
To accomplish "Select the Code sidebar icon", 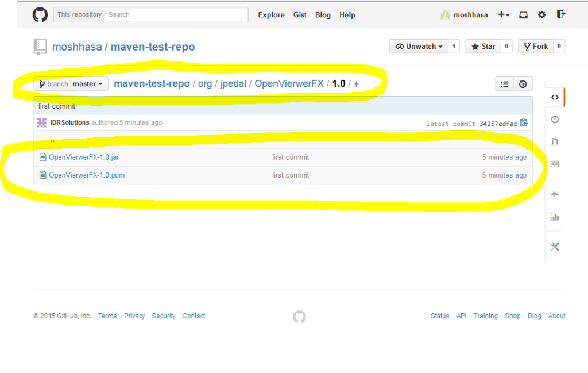I will 555,97.
